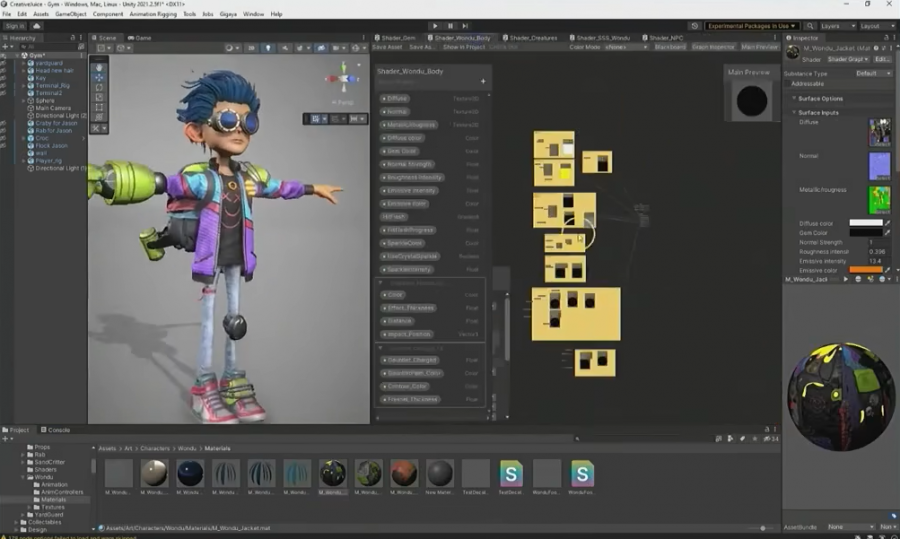900x539 pixels.
Task: Select the Rect tool in Scene view
Action: 99,107
